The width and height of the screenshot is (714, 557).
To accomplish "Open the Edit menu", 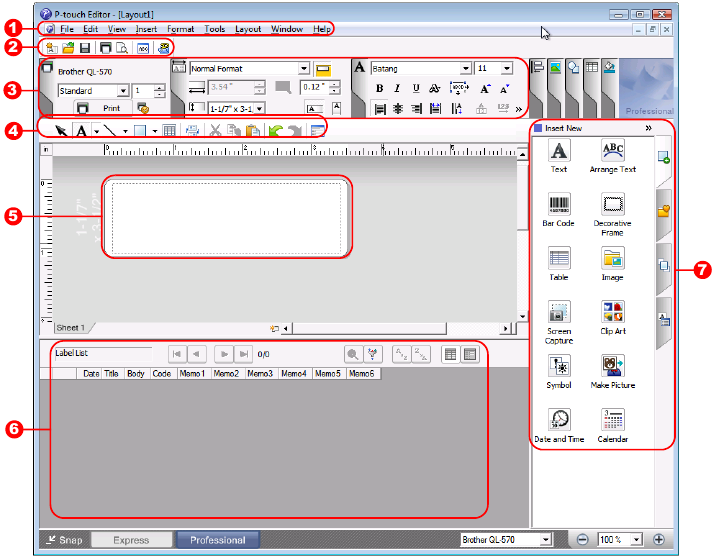I will click(90, 29).
